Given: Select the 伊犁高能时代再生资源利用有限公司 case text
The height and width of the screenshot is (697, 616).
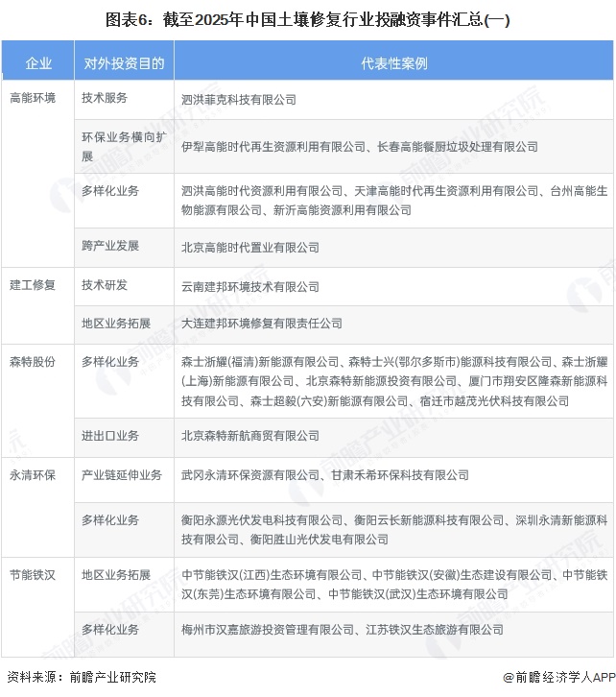Looking at the screenshot, I should (x=273, y=147).
